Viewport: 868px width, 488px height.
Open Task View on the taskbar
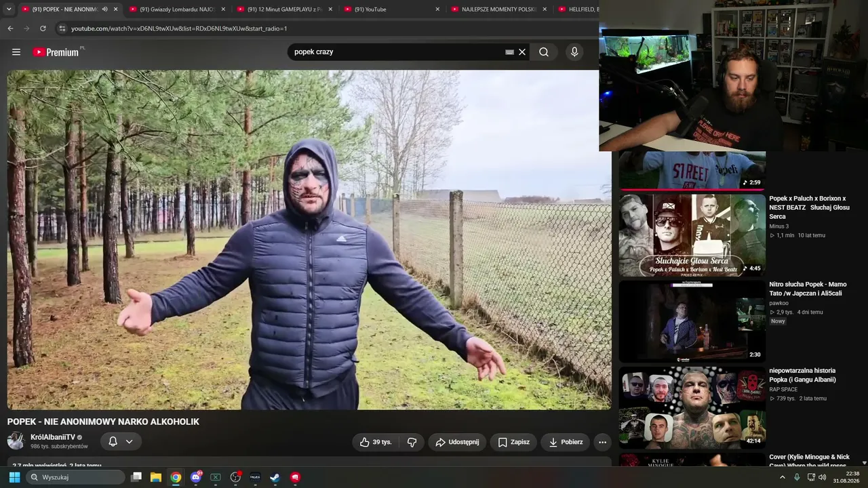[x=136, y=477]
